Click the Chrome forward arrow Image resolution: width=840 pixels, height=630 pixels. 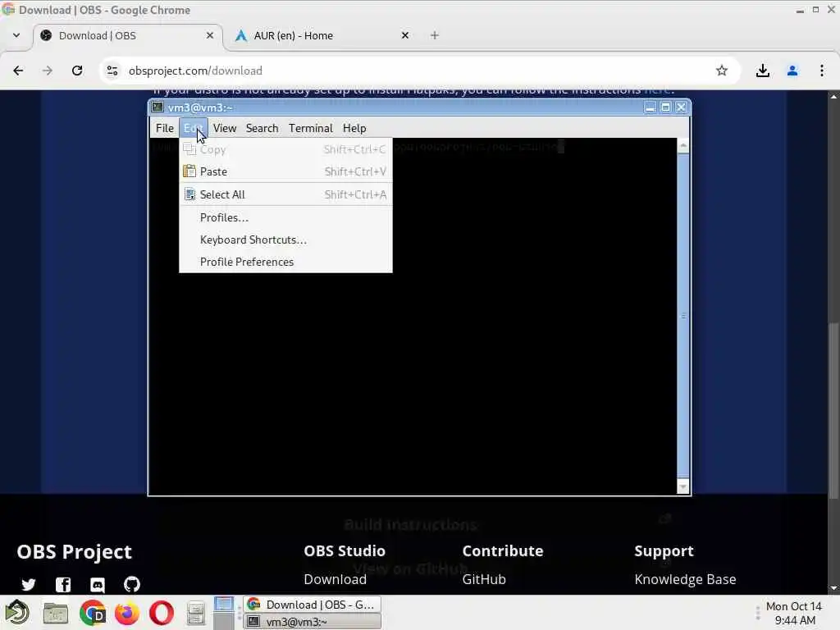[48, 71]
